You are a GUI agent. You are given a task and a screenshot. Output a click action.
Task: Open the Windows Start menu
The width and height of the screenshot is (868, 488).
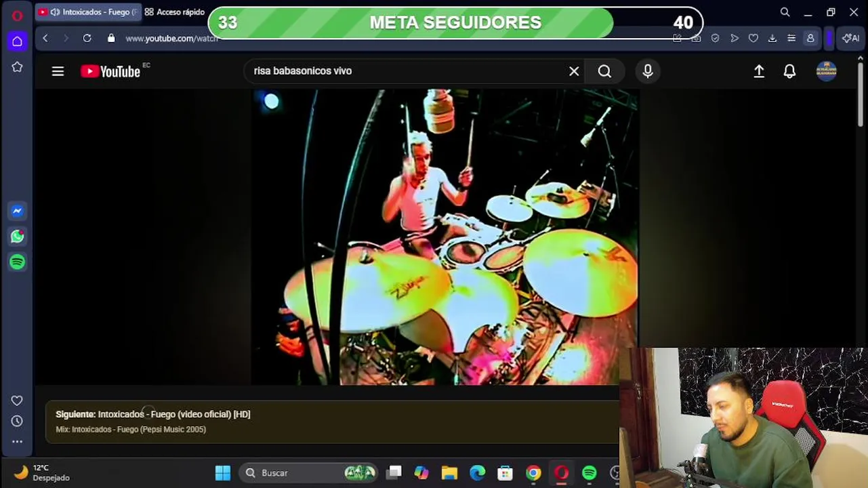222,473
